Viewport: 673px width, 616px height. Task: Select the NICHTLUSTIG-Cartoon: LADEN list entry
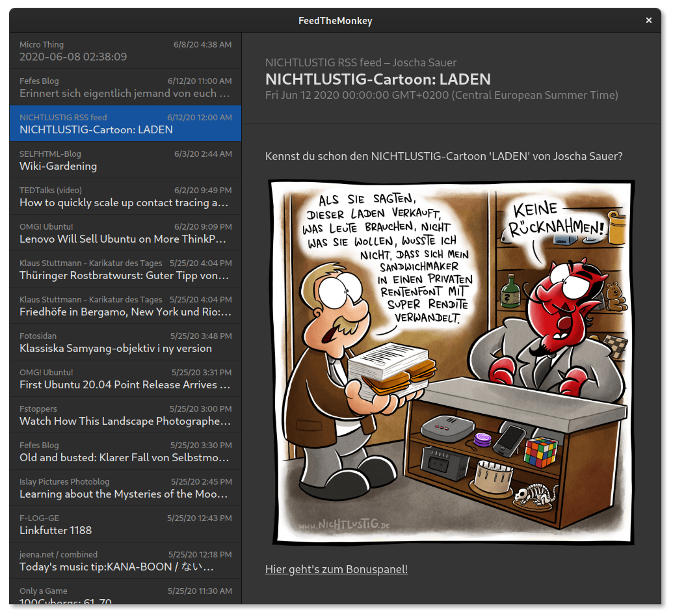(x=125, y=124)
